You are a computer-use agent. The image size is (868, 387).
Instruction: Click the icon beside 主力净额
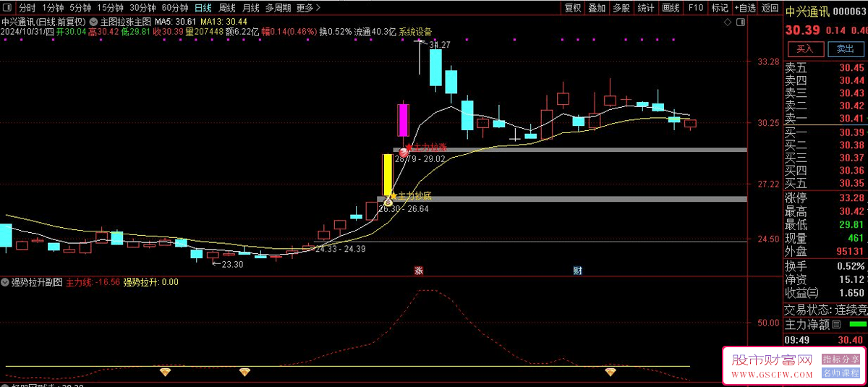[837, 325]
